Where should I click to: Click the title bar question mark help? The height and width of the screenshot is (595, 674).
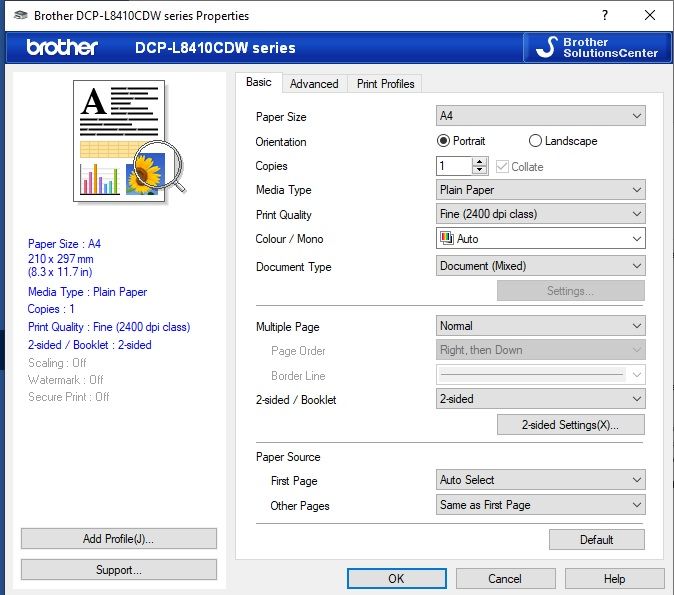click(605, 15)
